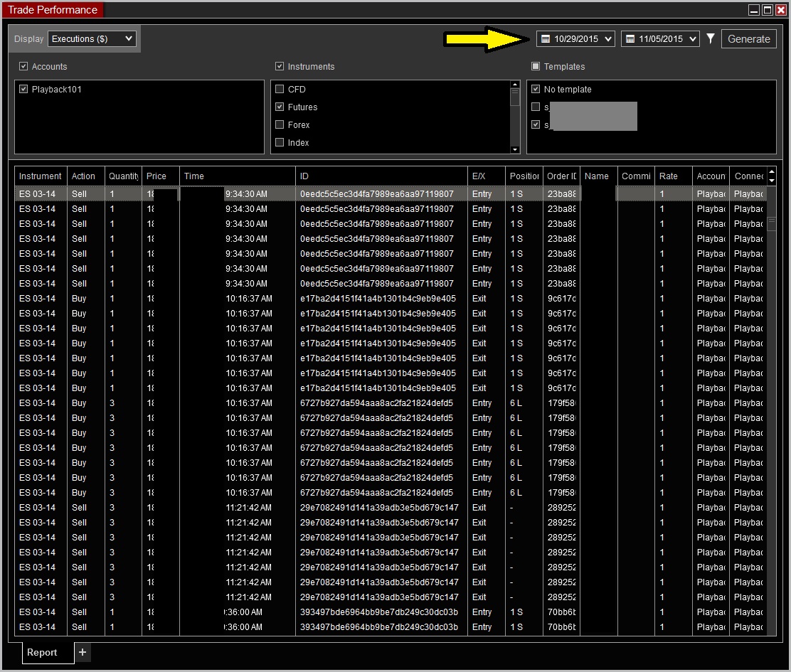Open the end date calendar icon 11/05/2015

click(x=630, y=39)
